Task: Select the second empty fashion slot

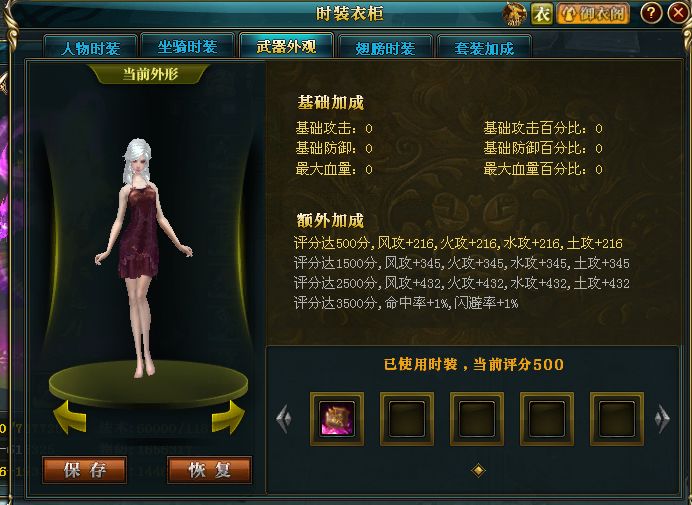Action: point(477,418)
